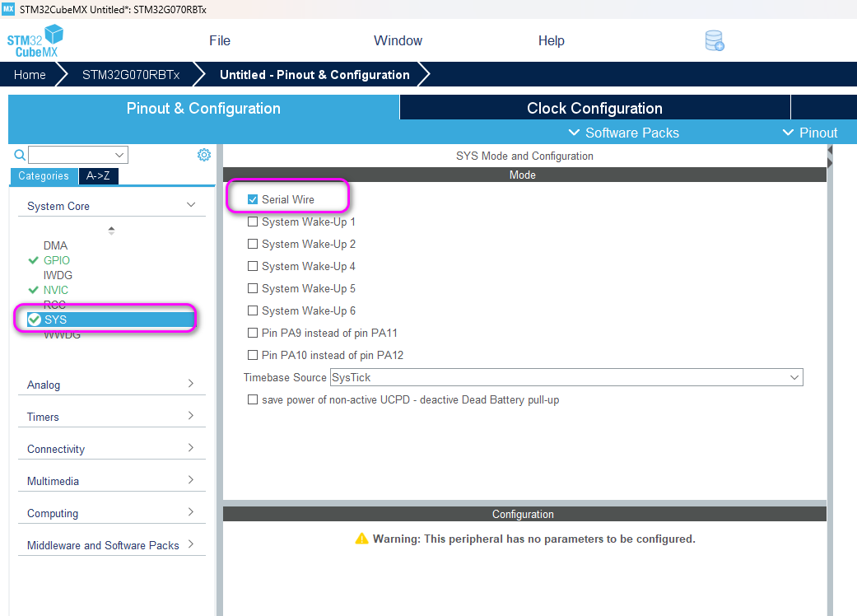Collapse the System Core category
Viewport: 857px width, 616px height.
pos(112,206)
